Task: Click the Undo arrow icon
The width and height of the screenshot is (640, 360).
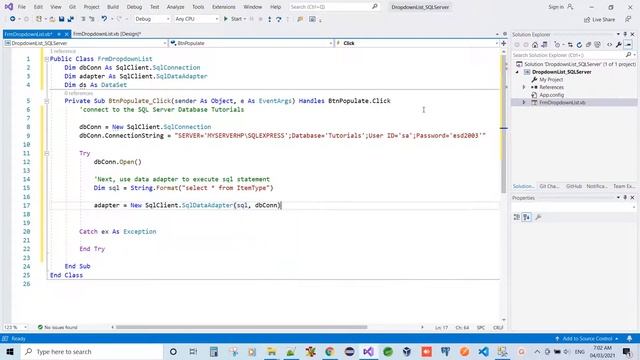Action: pyautogui.click(x=104, y=19)
